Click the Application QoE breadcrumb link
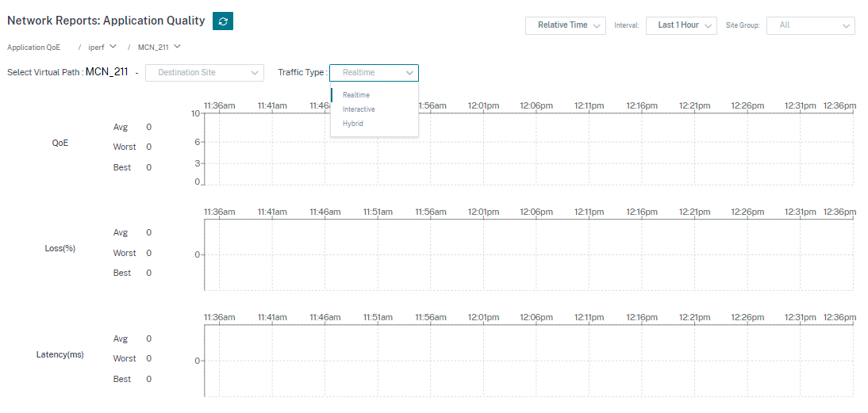 coord(34,48)
